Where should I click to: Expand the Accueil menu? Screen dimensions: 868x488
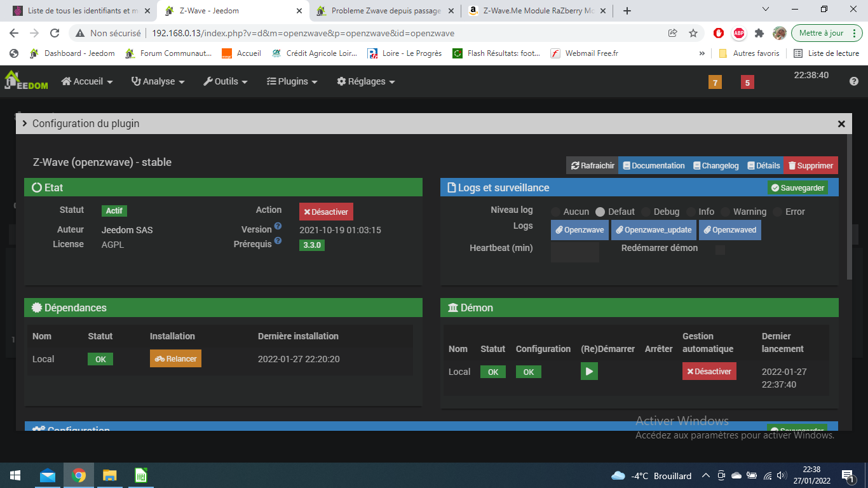87,81
